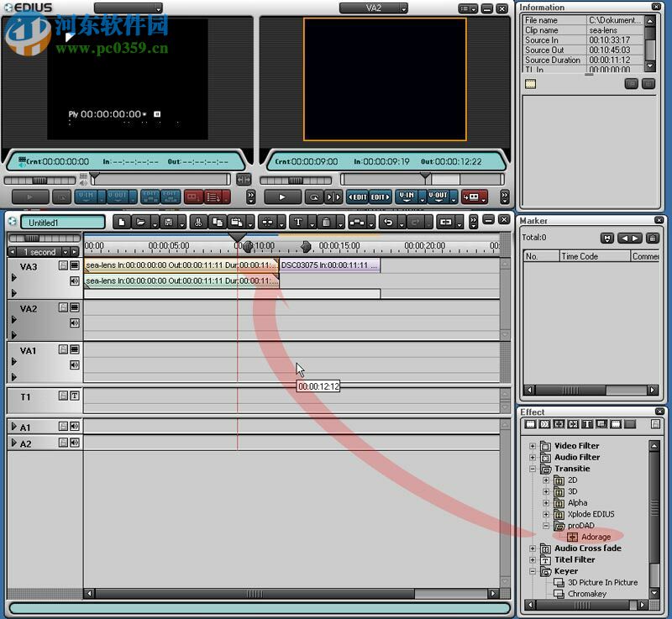
Task: Mute audio on VA1 track
Action: coord(75,365)
